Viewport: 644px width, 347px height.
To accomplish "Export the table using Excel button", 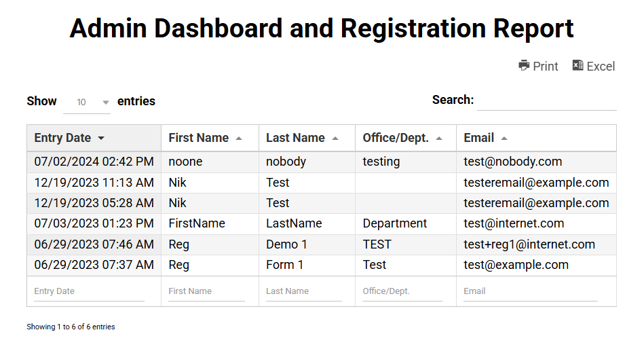I will pyautogui.click(x=594, y=66).
